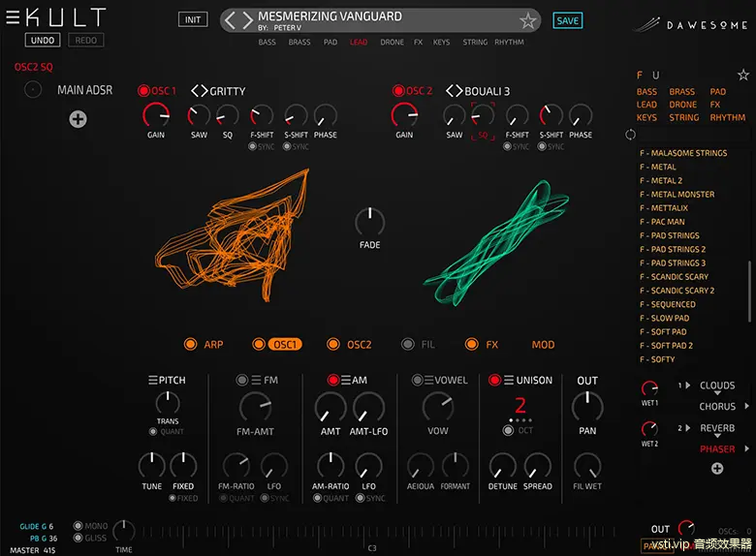Open the MOD tab
This screenshot has width=756, height=556.
[543, 344]
